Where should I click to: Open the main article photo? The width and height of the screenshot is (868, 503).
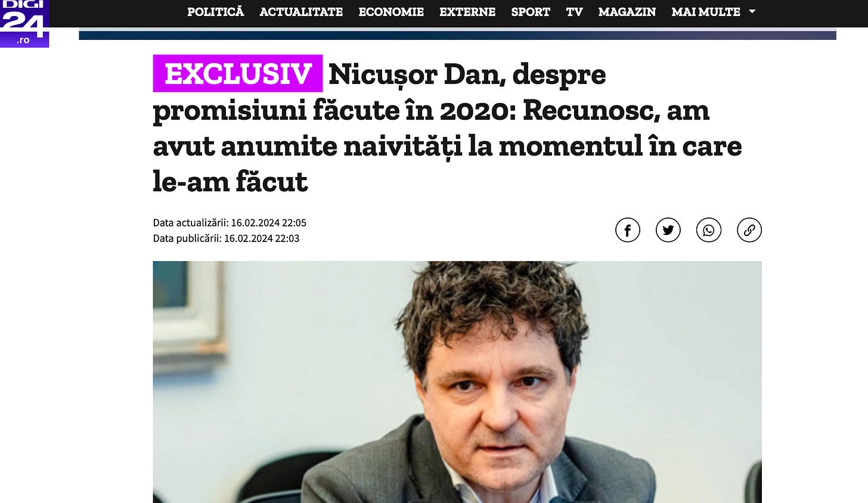tap(457, 382)
